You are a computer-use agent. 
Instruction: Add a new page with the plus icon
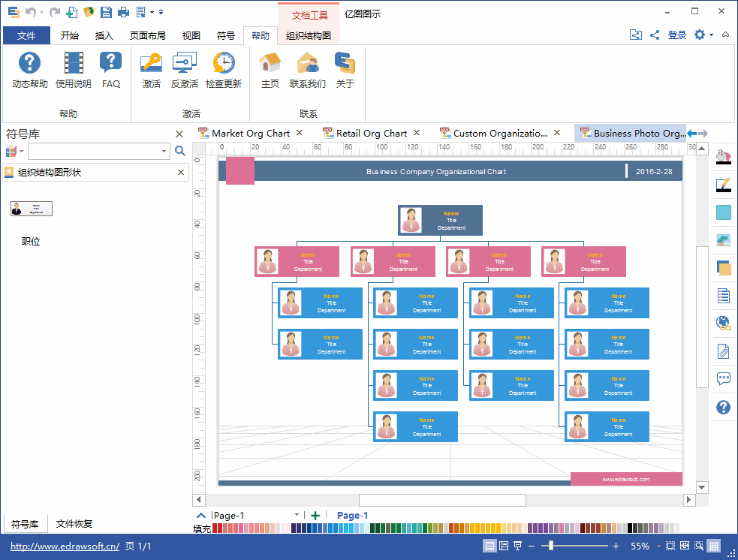point(315,515)
